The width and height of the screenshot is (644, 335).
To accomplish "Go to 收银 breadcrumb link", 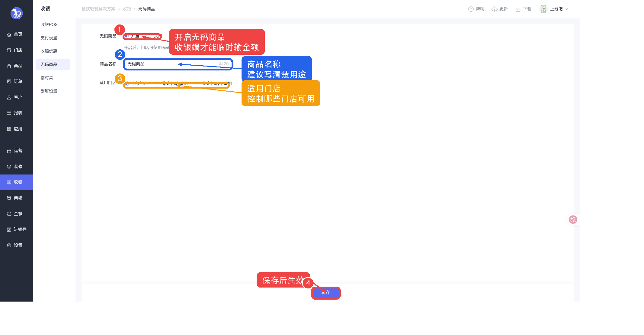I will (127, 9).
